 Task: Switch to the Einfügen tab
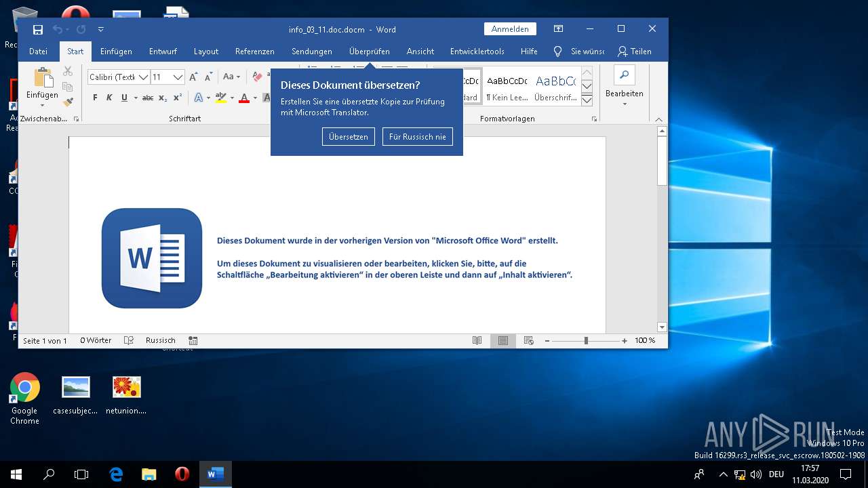[116, 51]
